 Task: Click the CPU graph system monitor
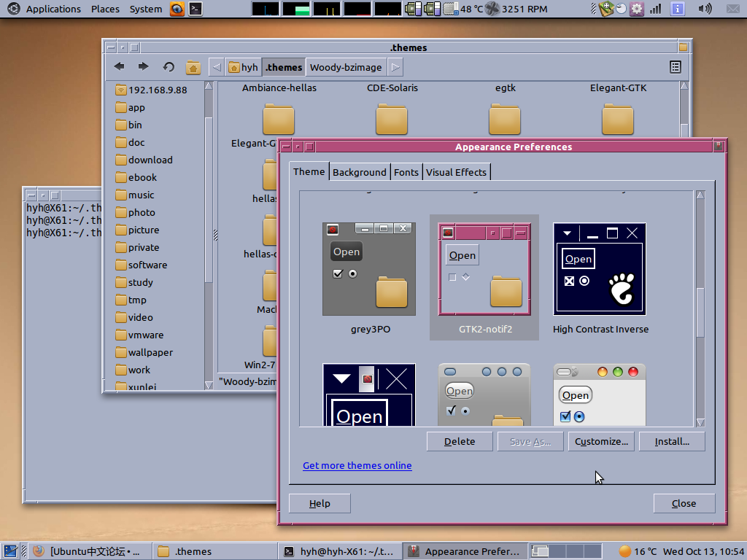[266, 9]
